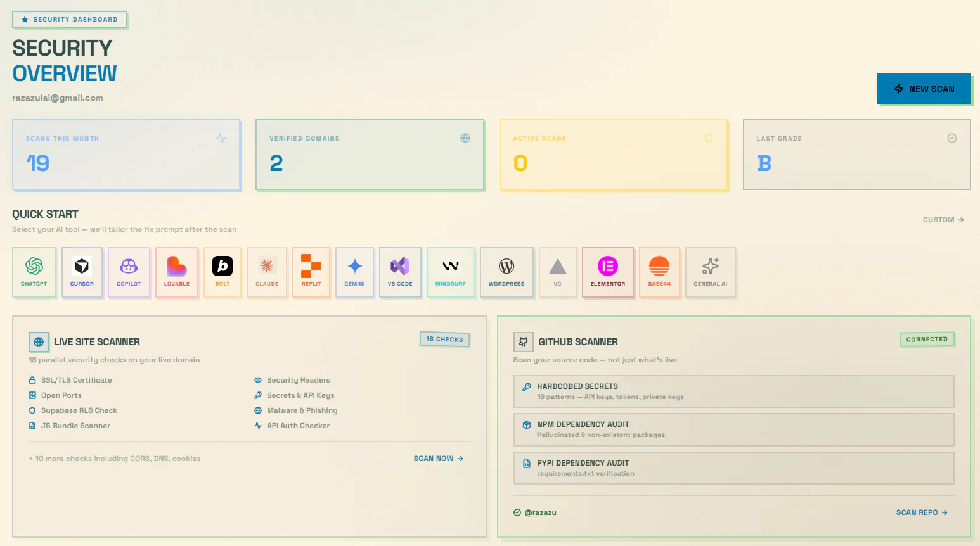The height and width of the screenshot is (546, 980).
Task: Click the key icon in Hardcoded Secrets row
Action: [527, 387]
